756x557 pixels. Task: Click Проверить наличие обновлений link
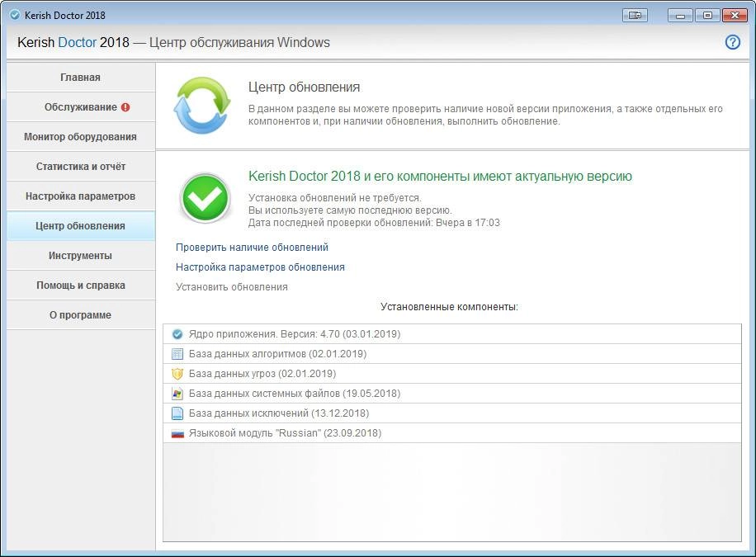[252, 248]
